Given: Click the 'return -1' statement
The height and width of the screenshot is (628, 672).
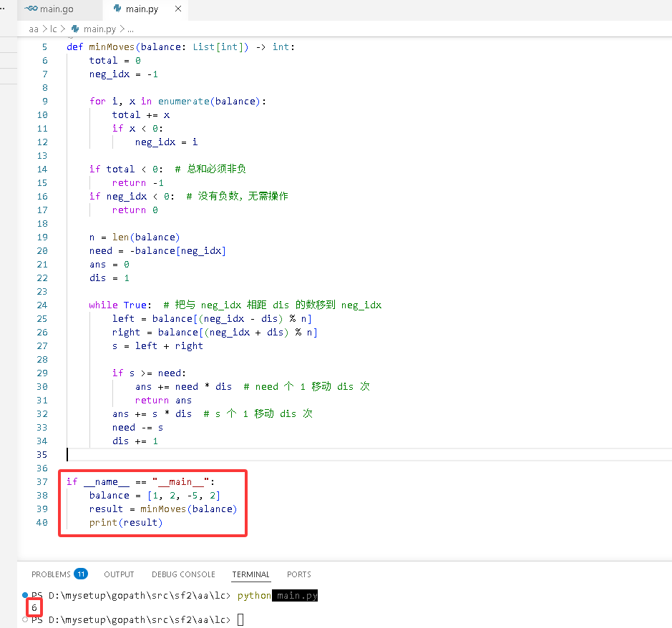Looking at the screenshot, I should (138, 183).
